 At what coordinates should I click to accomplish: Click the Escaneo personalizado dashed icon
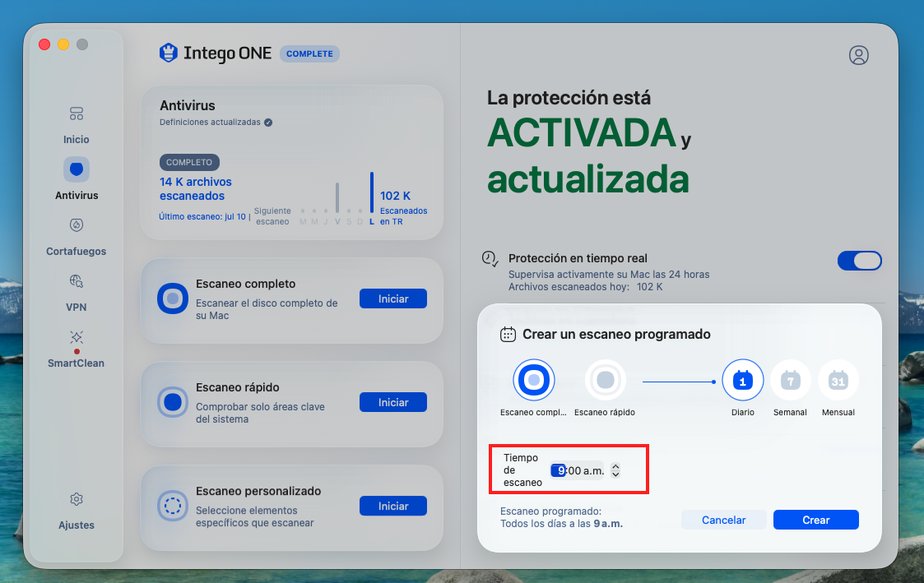[173, 506]
